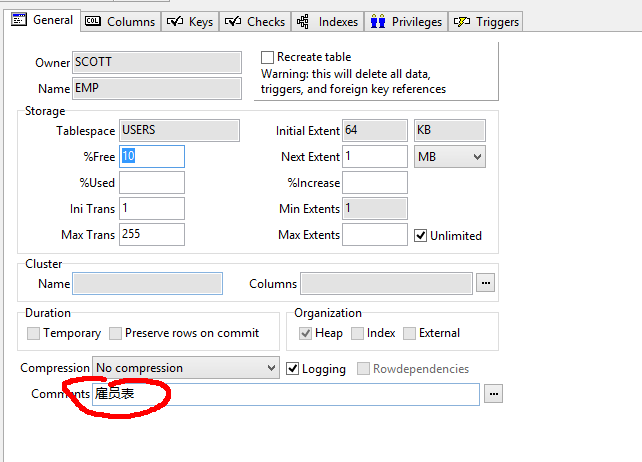Enable the Recreate table checkbox
The height and width of the screenshot is (462, 642).
[267, 58]
